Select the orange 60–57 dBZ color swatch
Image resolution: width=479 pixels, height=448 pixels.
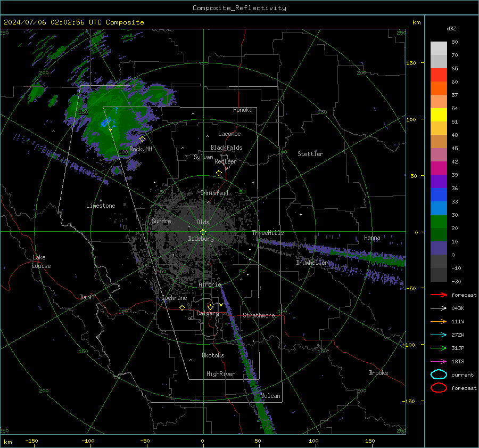coord(439,88)
